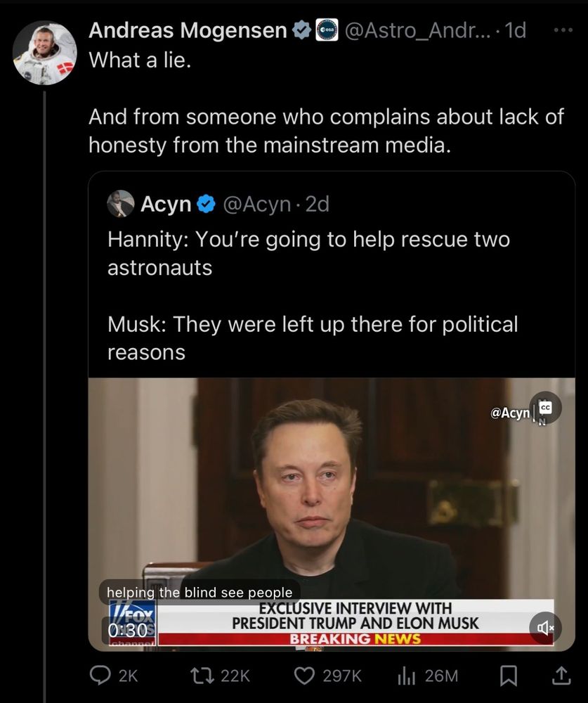Open Acyn's small profile avatar
588x703 pixels.
[120, 204]
